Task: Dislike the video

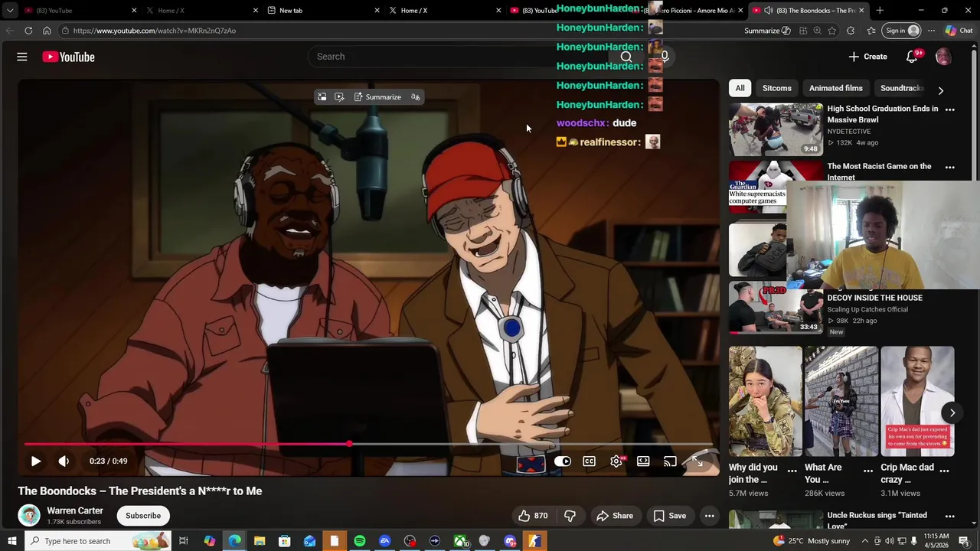Action: pos(570,516)
